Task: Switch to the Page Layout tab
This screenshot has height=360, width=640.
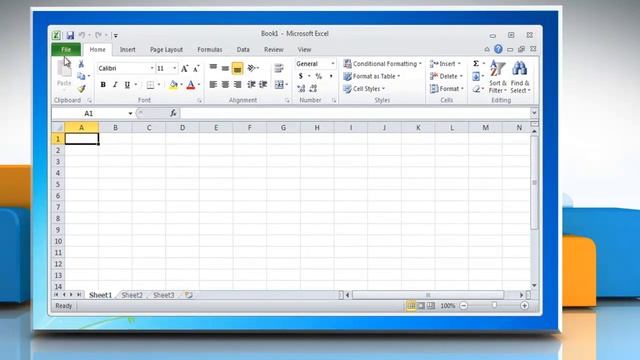Action: (166, 49)
